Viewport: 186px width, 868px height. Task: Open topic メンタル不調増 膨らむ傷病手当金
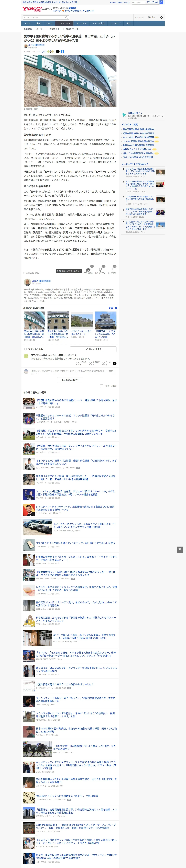(x=138, y=141)
